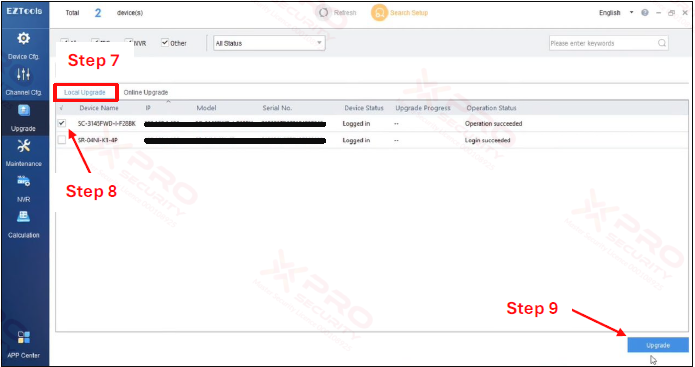This screenshot has height=367, width=695.
Task: Click the Refresh button
Action: coord(338,13)
